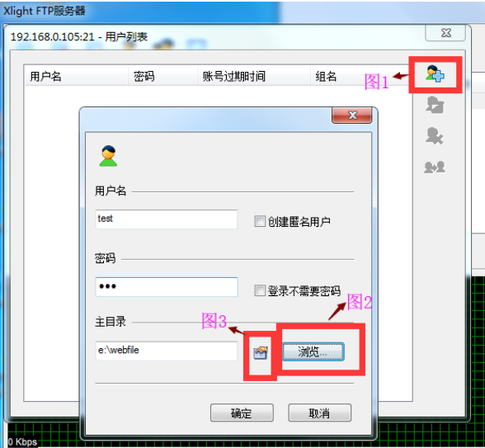The width and height of the screenshot is (485, 448).
Task: Click the green user avatar icon
Action: click(x=108, y=156)
